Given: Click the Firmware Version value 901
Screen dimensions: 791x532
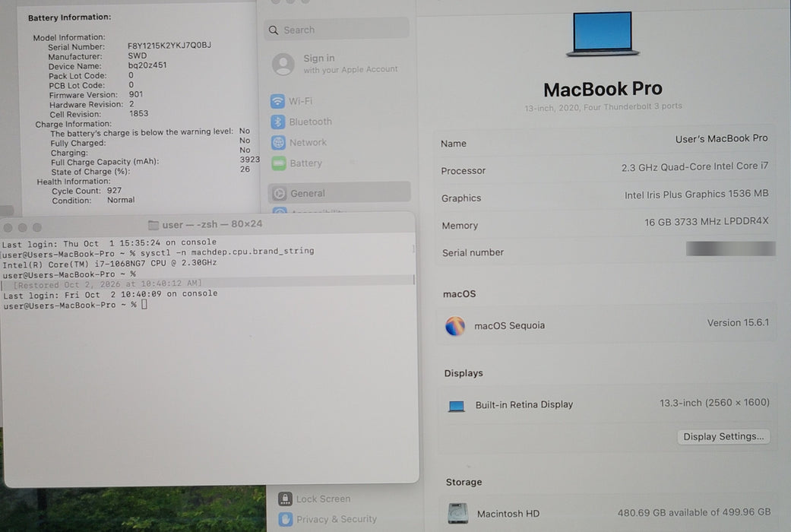Looking at the screenshot, I should pos(136,94).
